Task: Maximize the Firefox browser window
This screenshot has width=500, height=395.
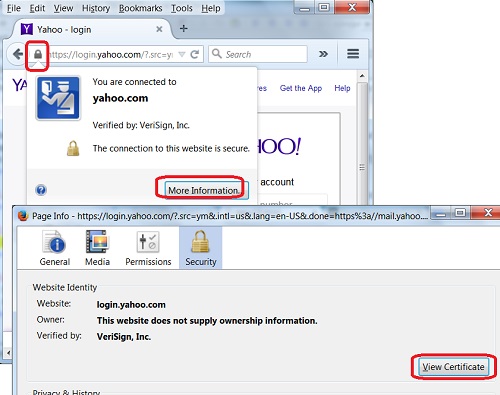Action: pos(324,7)
